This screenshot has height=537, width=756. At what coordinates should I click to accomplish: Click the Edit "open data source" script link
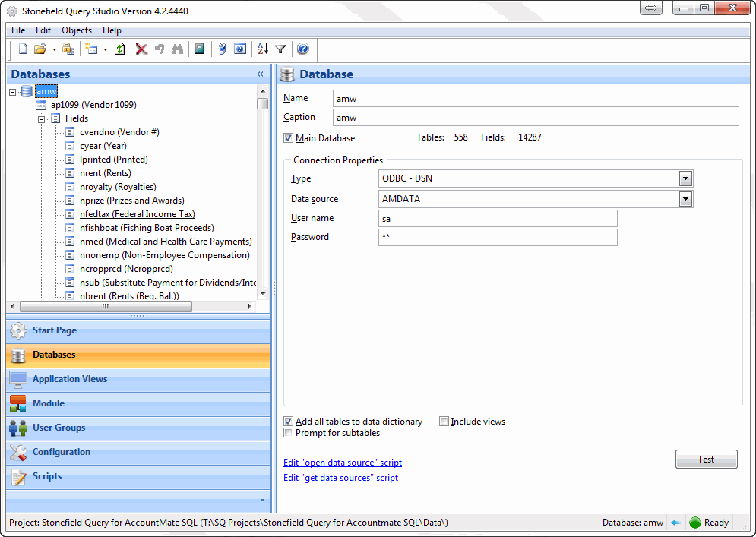(342, 462)
